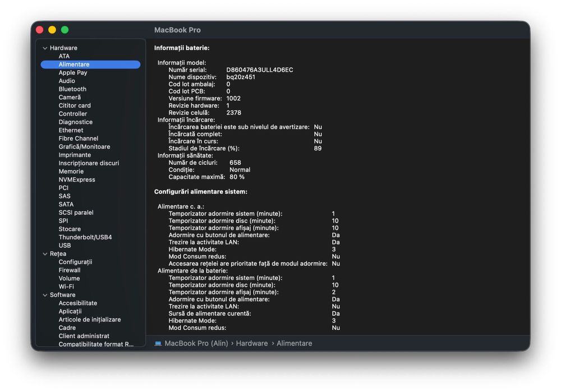
Task: Select Articole de inițializare in sidebar
Action: (x=90, y=320)
